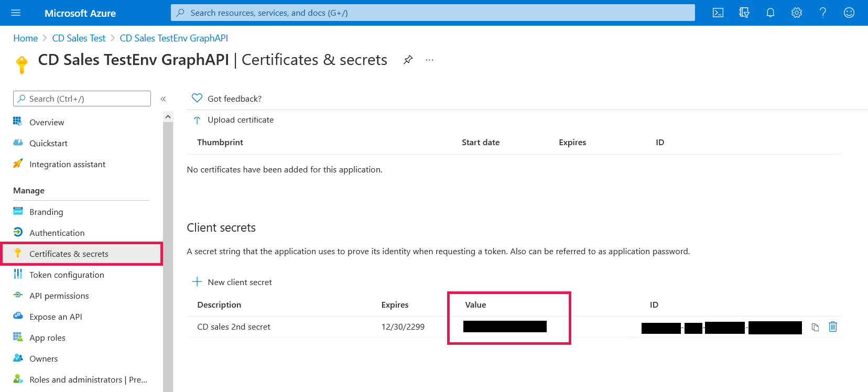This screenshot has height=392, width=868.
Task: Click the Token configuration icon
Action: (x=18, y=274)
